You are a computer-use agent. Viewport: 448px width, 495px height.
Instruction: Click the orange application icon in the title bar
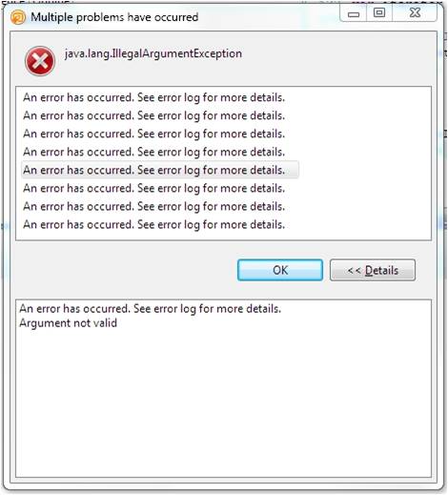[17, 17]
